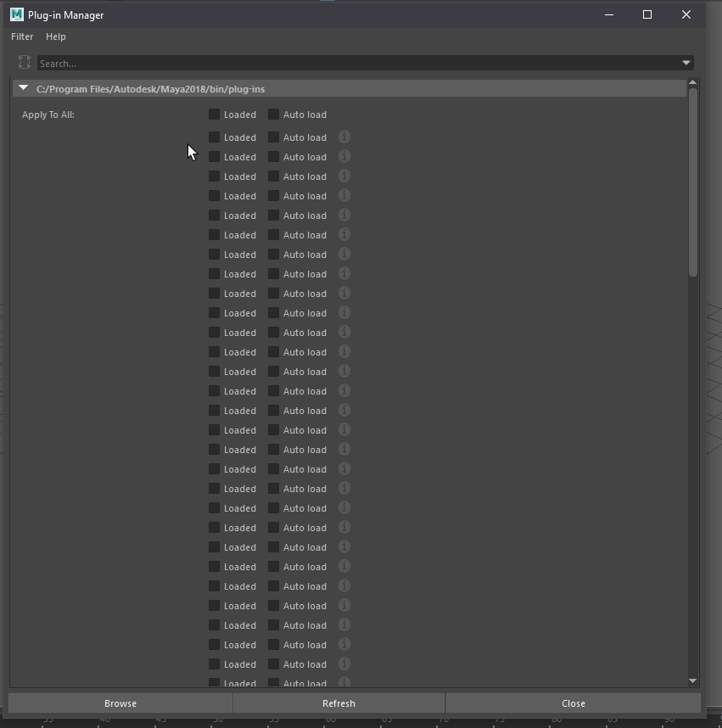This screenshot has height=728, width=722.
Task: Check Auto load in the Apply To All row
Action: tap(273, 115)
